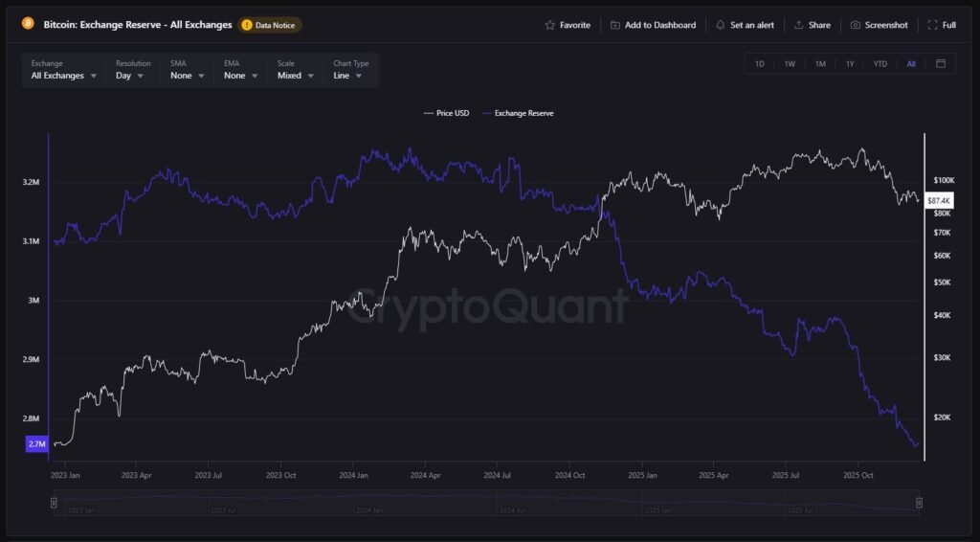
Task: Click the $87.4K current price label
Action: click(939, 201)
